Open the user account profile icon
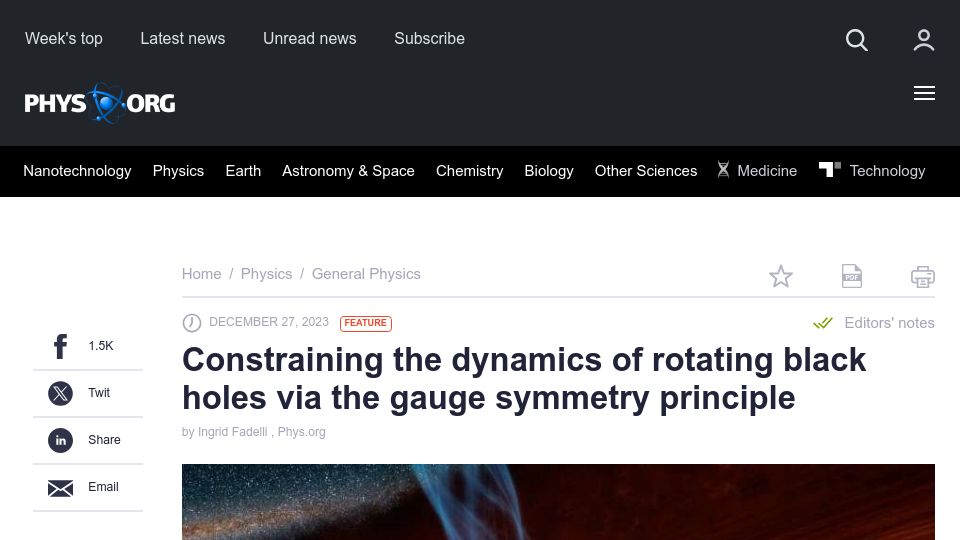The width and height of the screenshot is (960, 540). (923, 40)
